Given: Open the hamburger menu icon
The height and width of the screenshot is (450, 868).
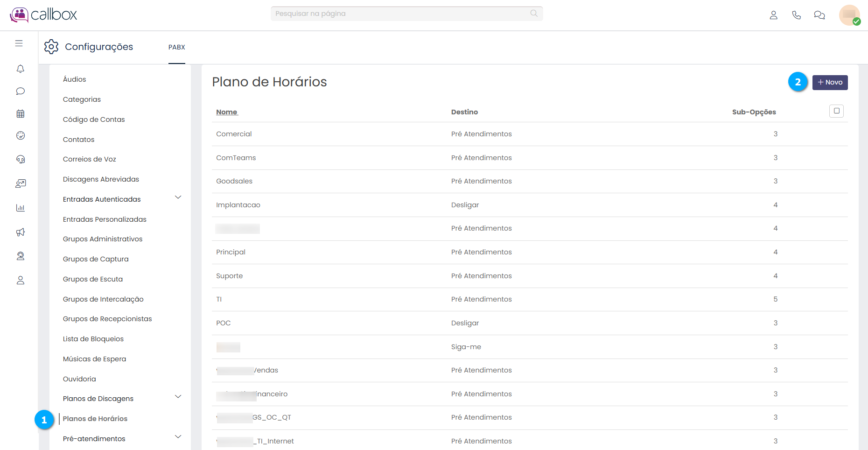Looking at the screenshot, I should tap(19, 43).
